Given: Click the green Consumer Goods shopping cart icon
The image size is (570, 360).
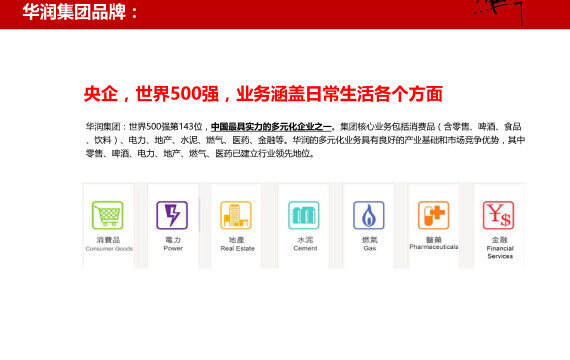Looking at the screenshot, I should 108,215.
